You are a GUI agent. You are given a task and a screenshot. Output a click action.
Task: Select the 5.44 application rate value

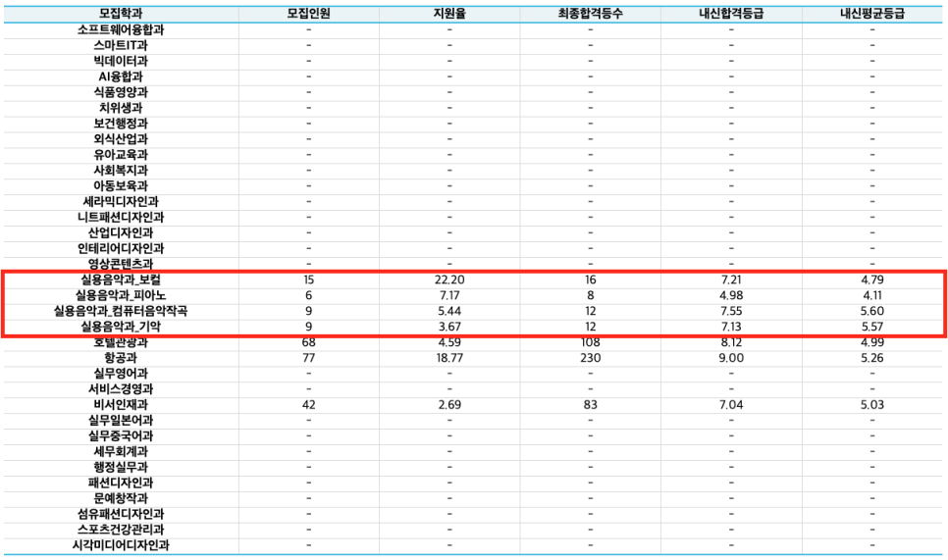coord(449,311)
